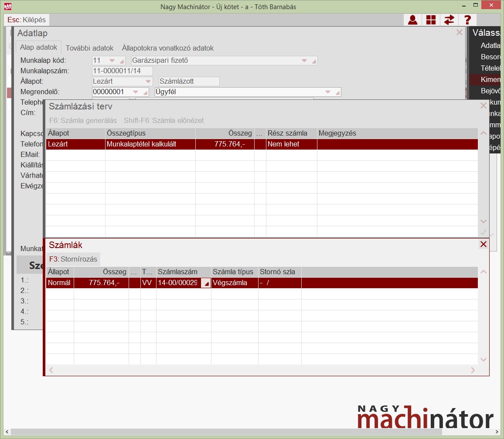Image resolution: width=504 pixels, height=439 pixels.
Task: Click the lookup arrow in Számlaszám cell
Action: tap(207, 283)
